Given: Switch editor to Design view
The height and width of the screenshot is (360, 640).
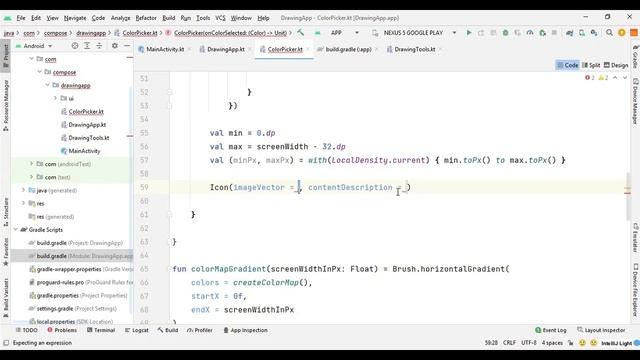Looking at the screenshot, I should 616,65.
